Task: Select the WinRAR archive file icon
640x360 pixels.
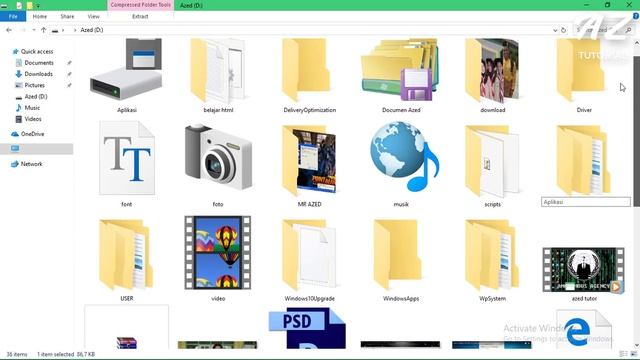Action: [x=127, y=342]
